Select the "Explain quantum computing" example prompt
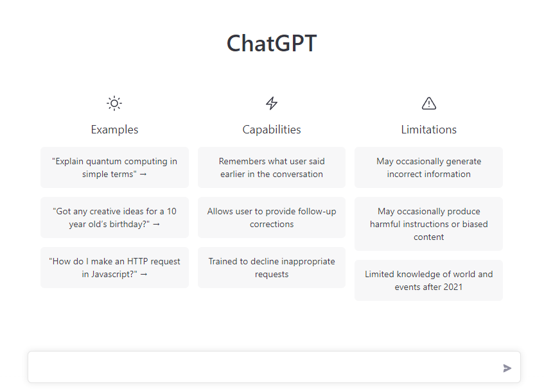This screenshot has width=544, height=392. pyautogui.click(x=114, y=167)
